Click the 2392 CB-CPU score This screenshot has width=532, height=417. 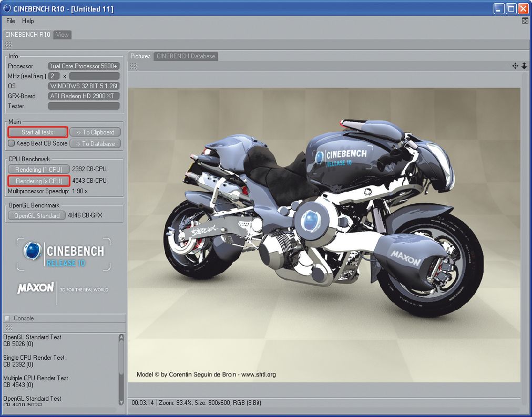pyautogui.click(x=89, y=169)
